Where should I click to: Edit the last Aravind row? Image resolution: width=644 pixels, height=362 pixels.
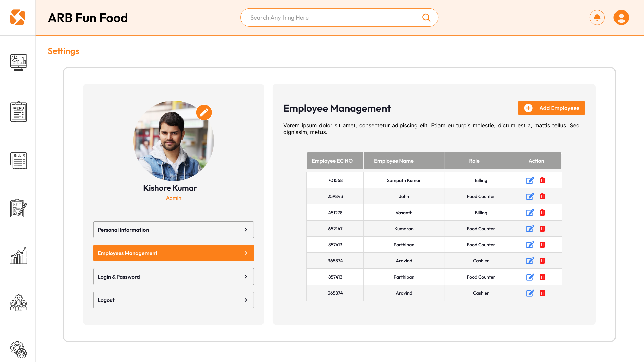pos(530,293)
